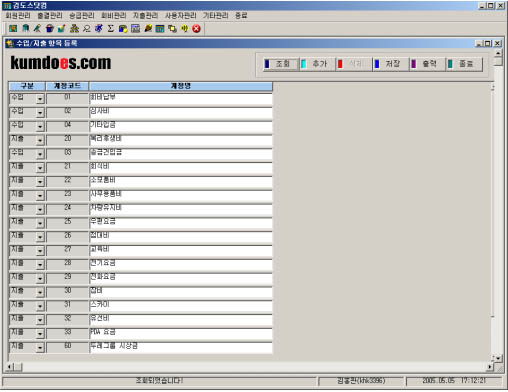
Task: Open the 기타관리 menu
Action: [216, 16]
